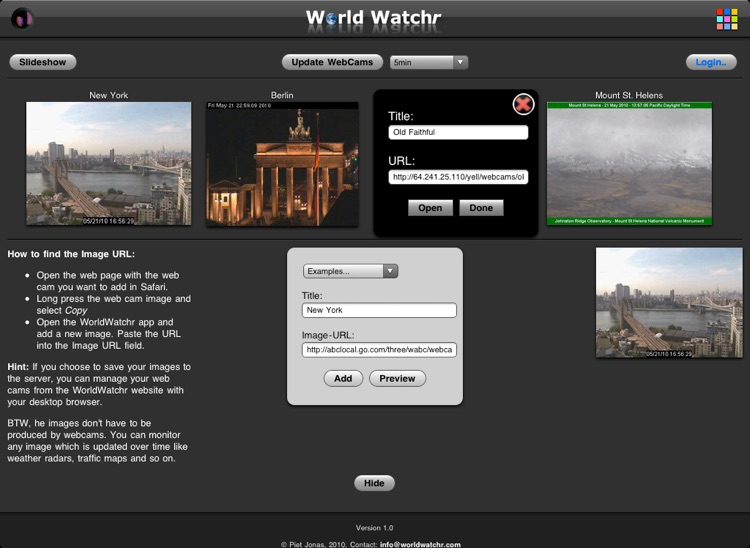Open the info@worldwatchr.com contact link
Viewport: 750px width, 548px height.
(420, 544)
